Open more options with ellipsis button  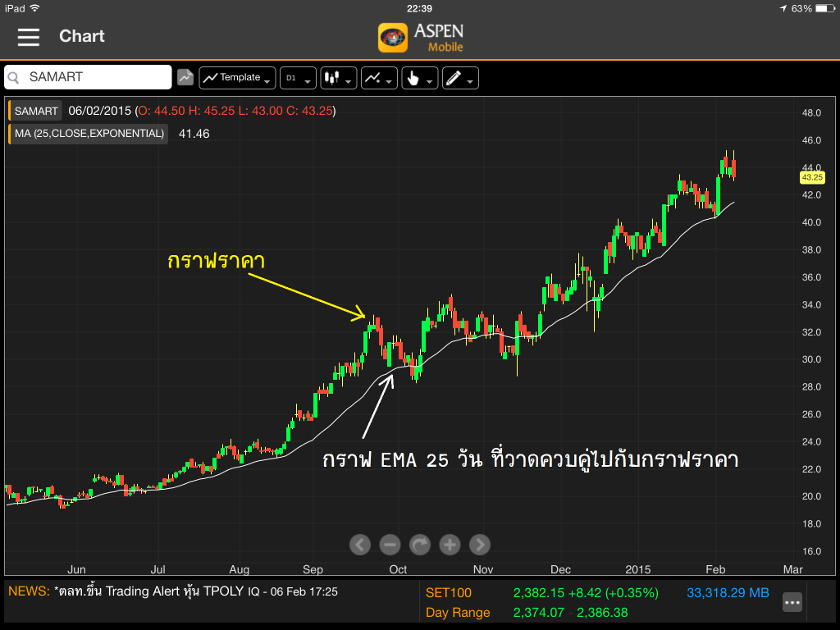click(x=792, y=601)
